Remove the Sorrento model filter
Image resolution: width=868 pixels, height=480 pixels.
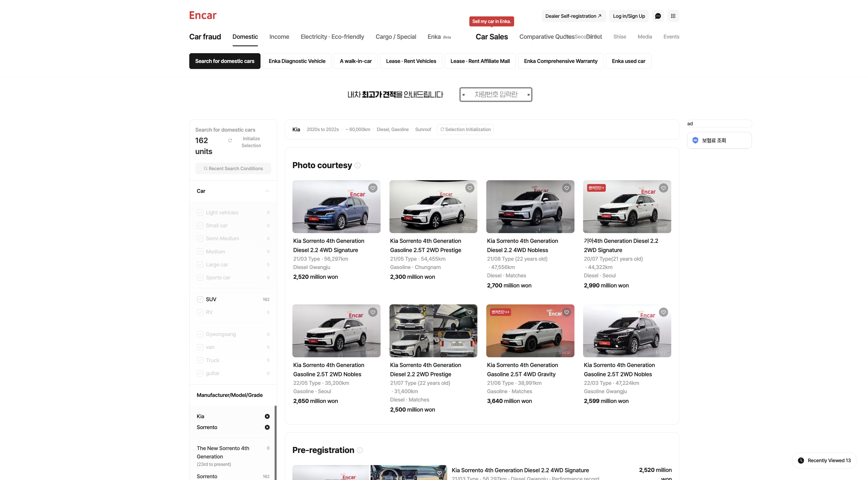267,427
